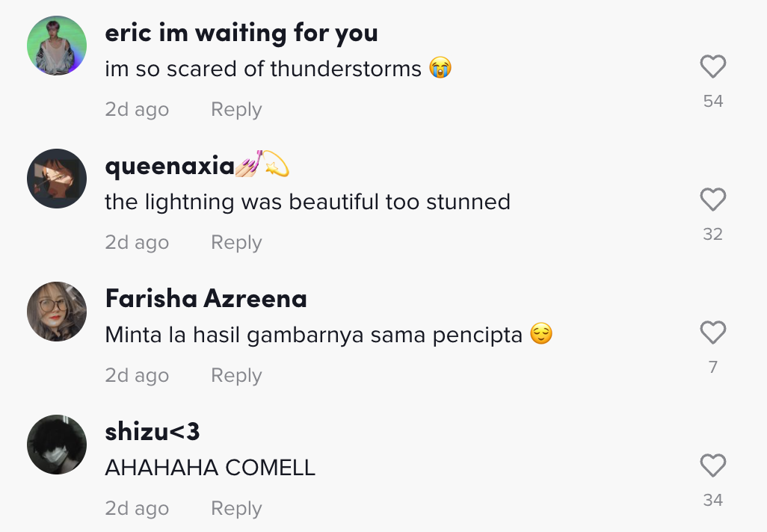
Task: Open username eric im waiting for you
Action: [241, 33]
